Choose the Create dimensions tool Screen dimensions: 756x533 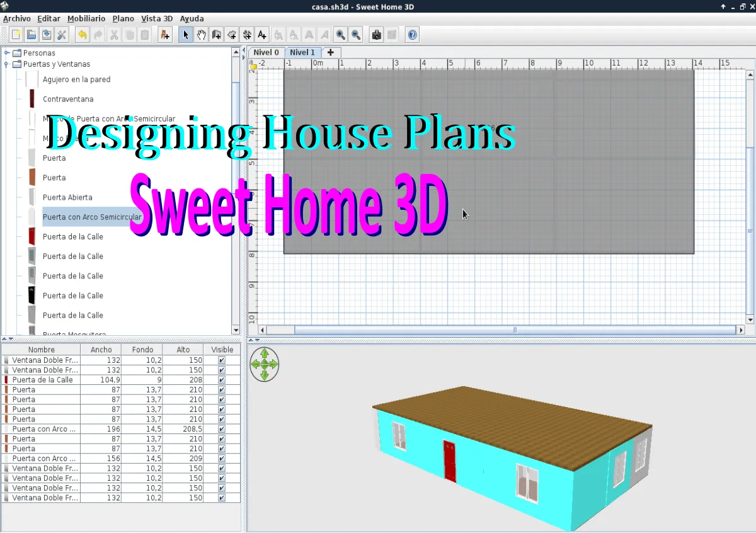tap(246, 35)
